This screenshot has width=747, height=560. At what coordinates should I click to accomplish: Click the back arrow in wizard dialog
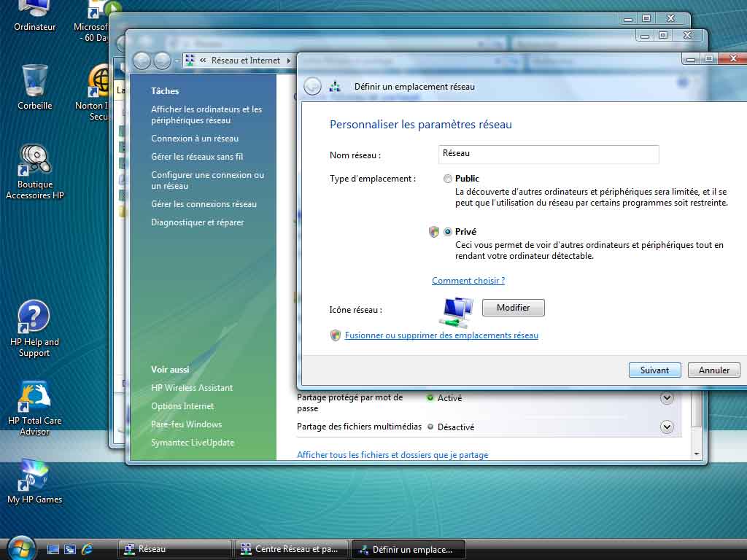click(x=312, y=86)
